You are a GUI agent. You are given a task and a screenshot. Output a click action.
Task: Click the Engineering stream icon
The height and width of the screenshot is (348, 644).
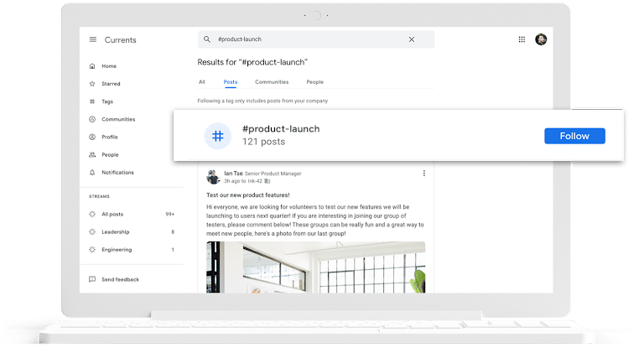tap(92, 249)
